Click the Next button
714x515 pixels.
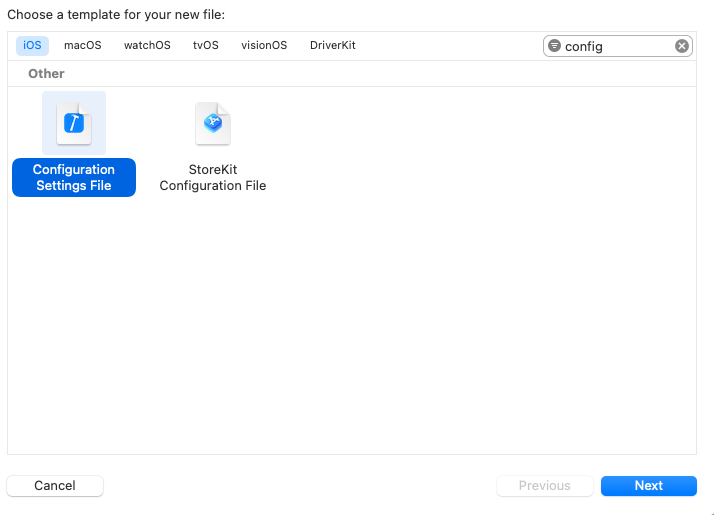648,486
